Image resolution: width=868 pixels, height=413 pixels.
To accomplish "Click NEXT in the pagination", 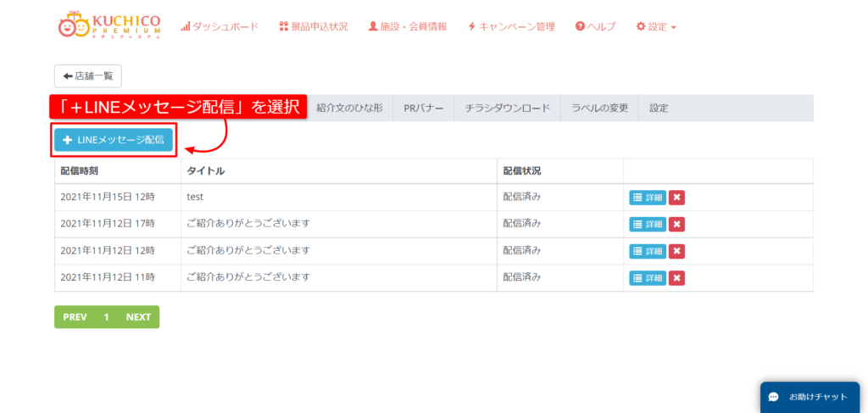I will click(138, 317).
